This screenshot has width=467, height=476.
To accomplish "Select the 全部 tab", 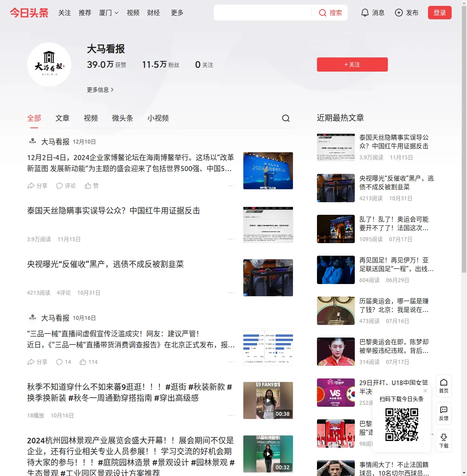I will coord(34,118).
